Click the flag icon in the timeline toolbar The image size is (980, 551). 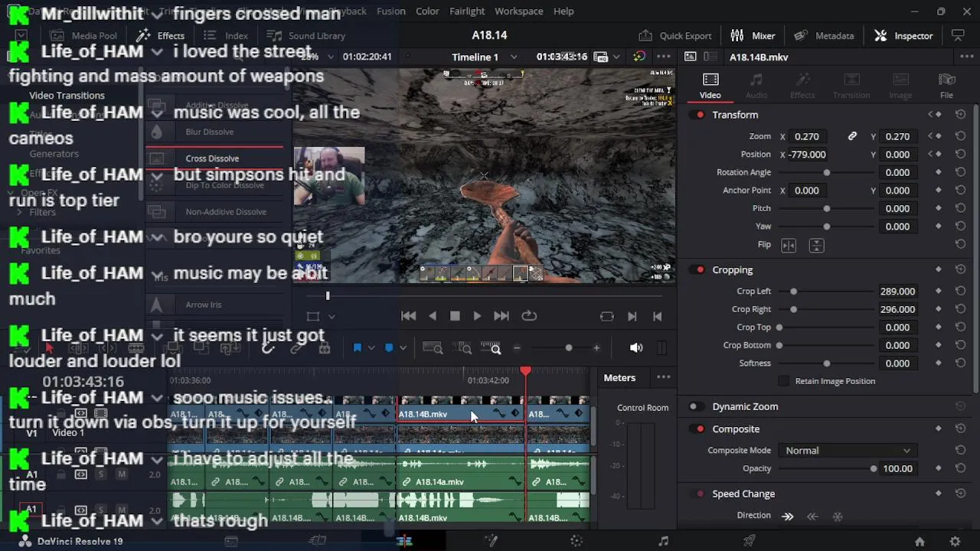[357, 348]
